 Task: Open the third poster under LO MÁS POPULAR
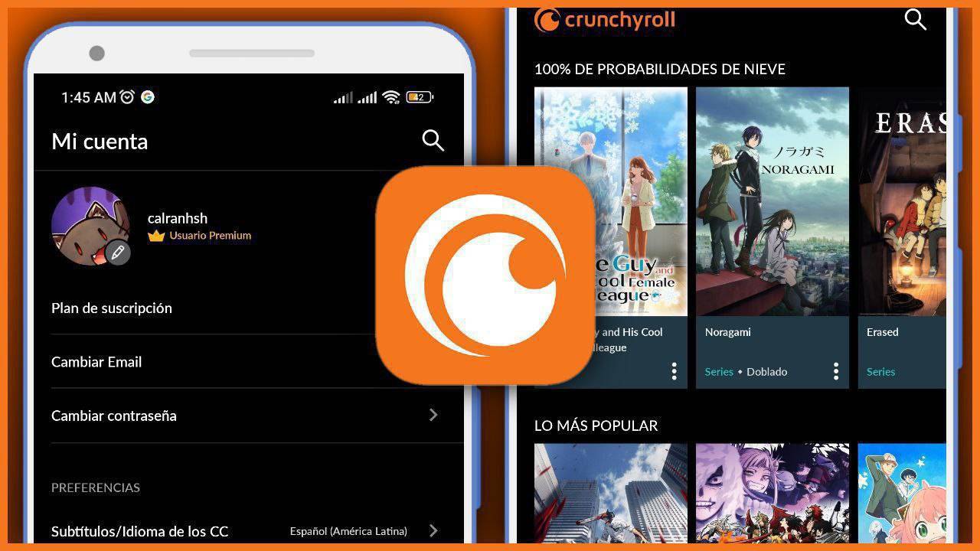tap(902, 494)
